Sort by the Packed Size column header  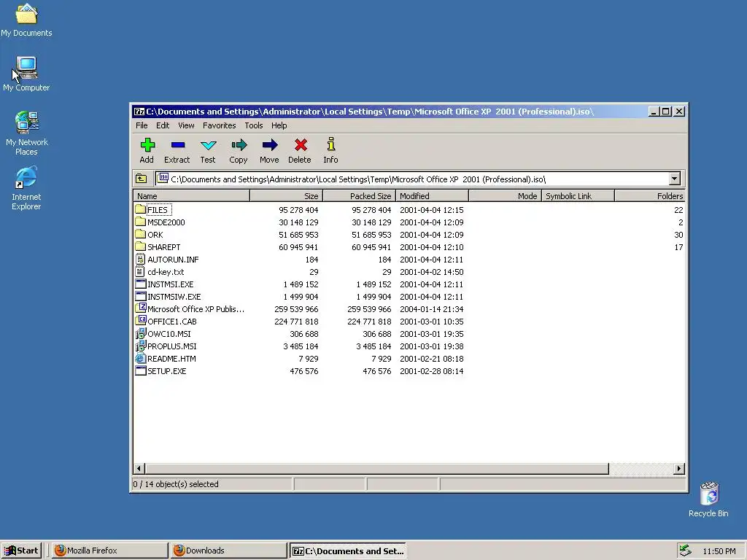[359, 195]
